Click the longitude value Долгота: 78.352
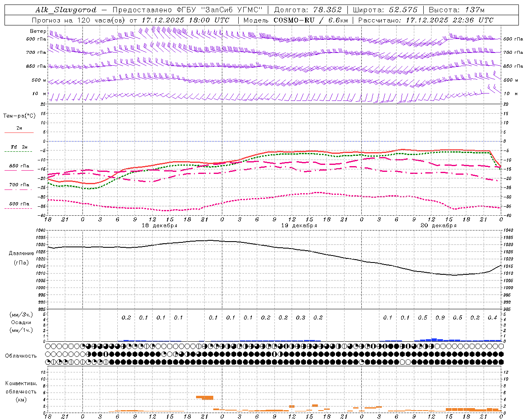This screenshot has height=420, width=525. (x=307, y=10)
